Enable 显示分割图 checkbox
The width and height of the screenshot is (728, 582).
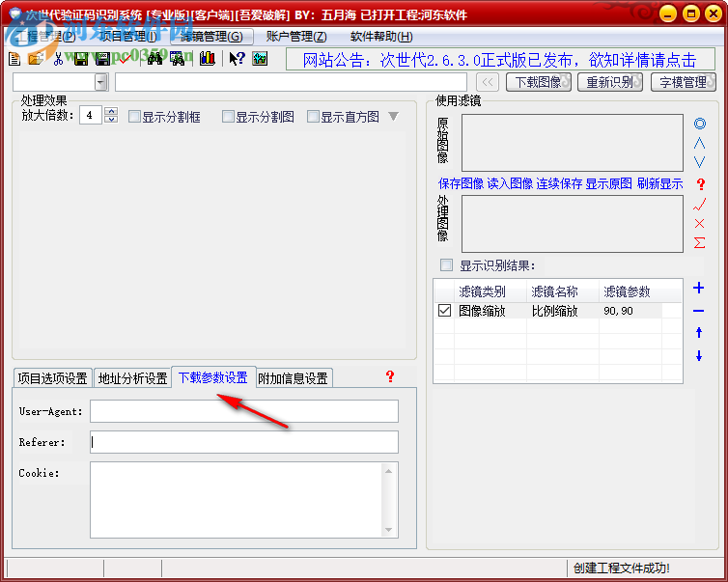click(x=228, y=117)
